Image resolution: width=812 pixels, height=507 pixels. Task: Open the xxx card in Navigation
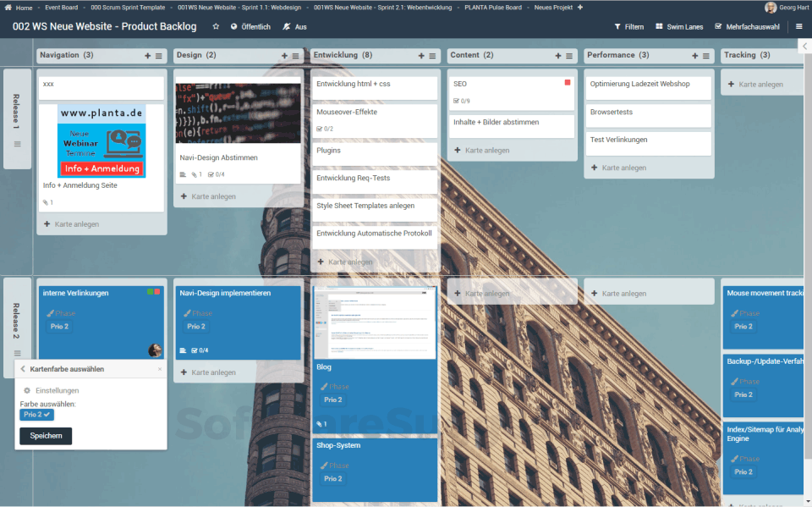pyautogui.click(x=101, y=88)
